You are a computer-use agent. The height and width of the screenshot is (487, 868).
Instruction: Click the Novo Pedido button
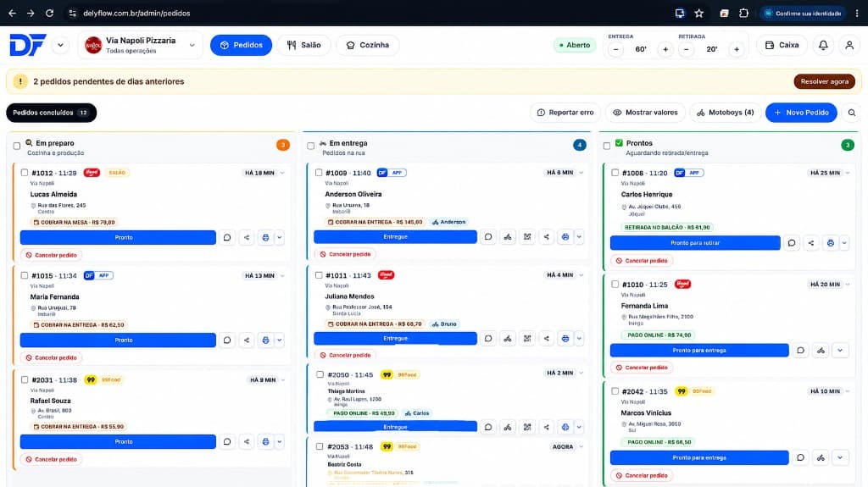point(801,113)
